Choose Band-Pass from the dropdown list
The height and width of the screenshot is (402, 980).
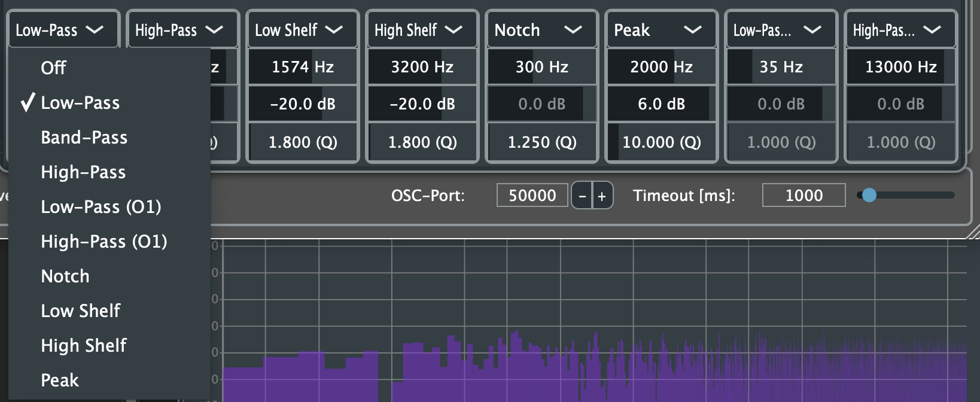[84, 138]
